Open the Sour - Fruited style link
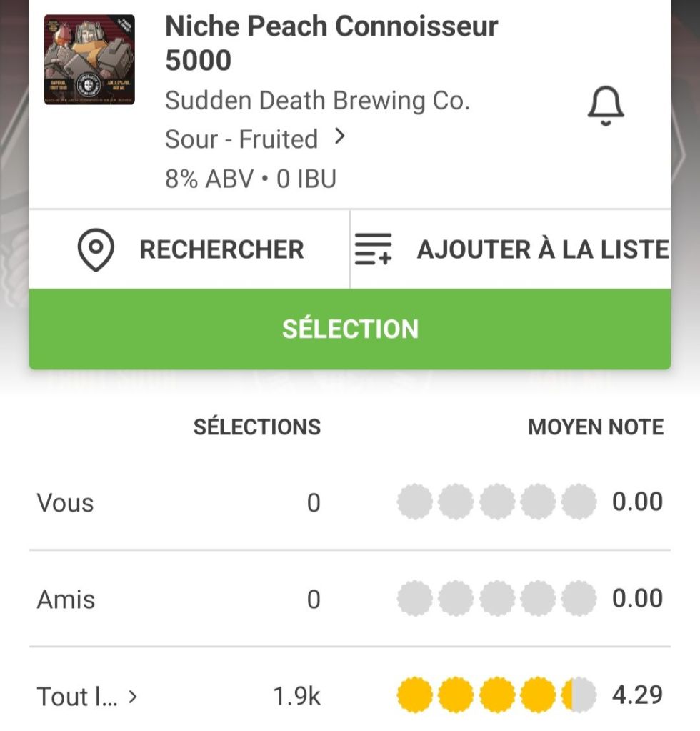This screenshot has height=731, width=700. [241, 139]
